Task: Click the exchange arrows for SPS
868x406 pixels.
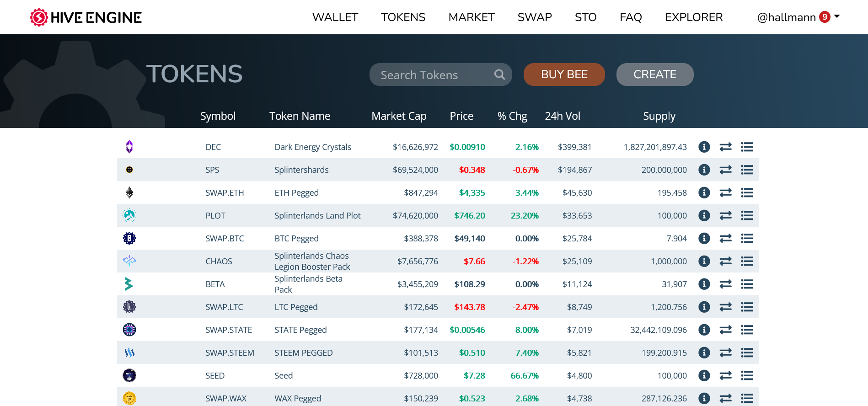Action: (x=726, y=170)
